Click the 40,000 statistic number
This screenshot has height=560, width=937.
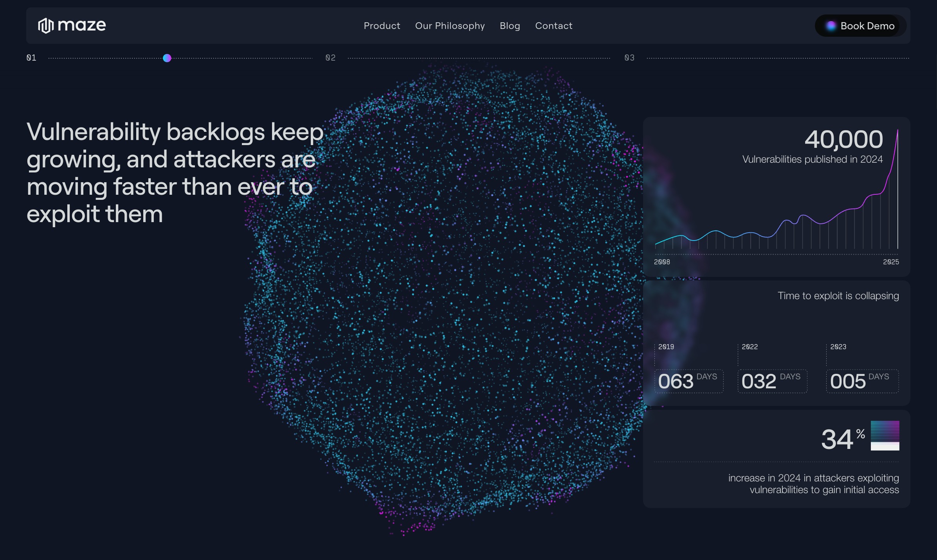[843, 139]
